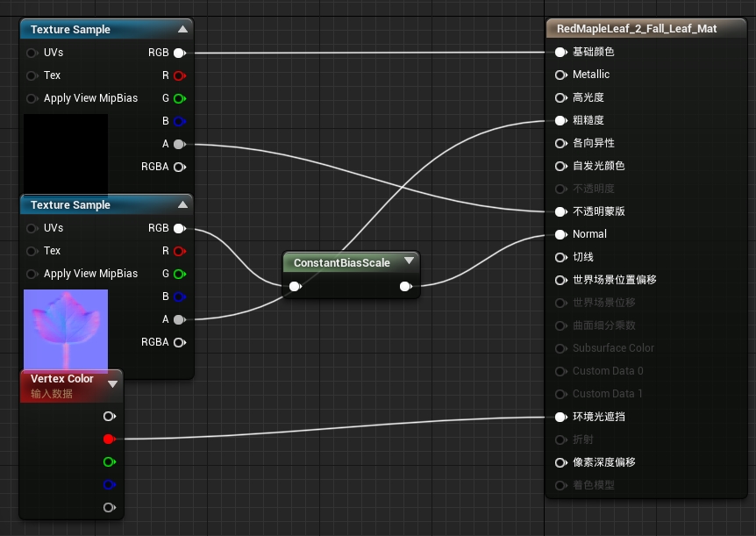Click the 像素深度偏移 input pin
This screenshot has height=536, width=756.
pos(560,462)
